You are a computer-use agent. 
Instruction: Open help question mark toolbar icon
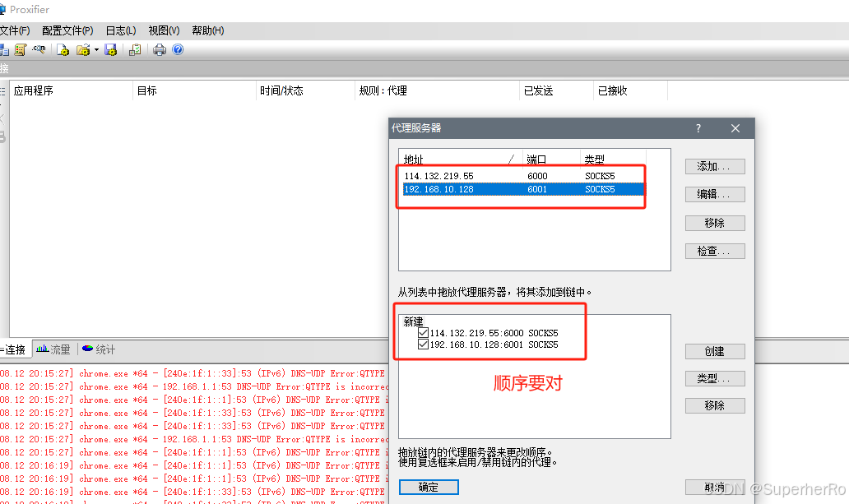pos(178,50)
